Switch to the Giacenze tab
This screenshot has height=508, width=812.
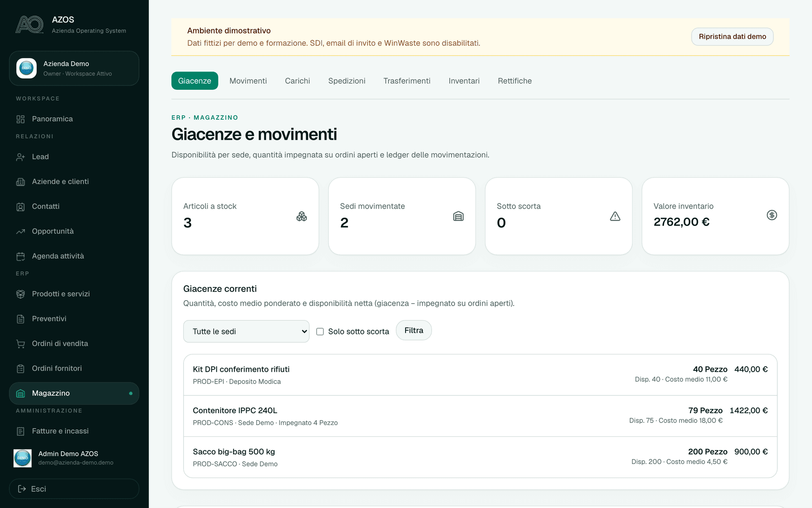click(195, 81)
